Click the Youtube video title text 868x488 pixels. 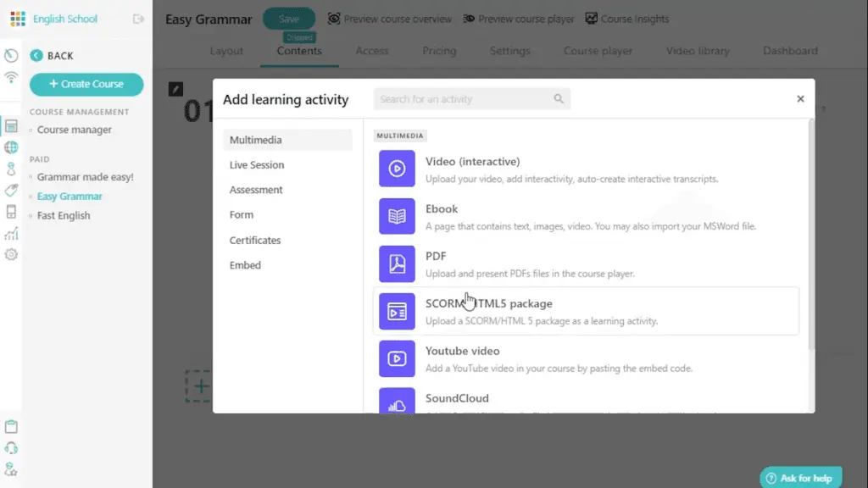tap(462, 351)
